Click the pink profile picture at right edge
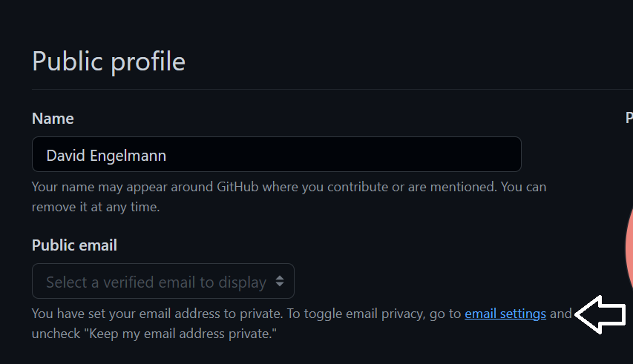The height and width of the screenshot is (364, 633). pyautogui.click(x=629, y=248)
